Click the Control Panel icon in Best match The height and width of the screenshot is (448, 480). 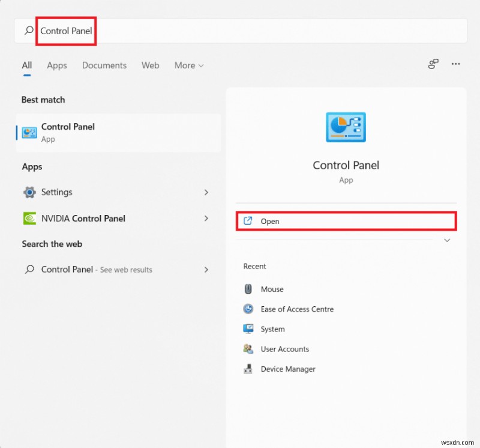point(29,133)
